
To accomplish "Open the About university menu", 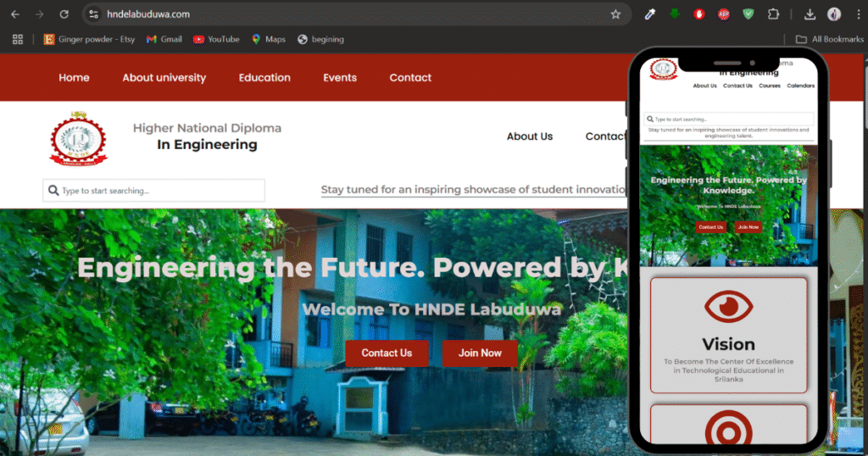I will 164,77.
